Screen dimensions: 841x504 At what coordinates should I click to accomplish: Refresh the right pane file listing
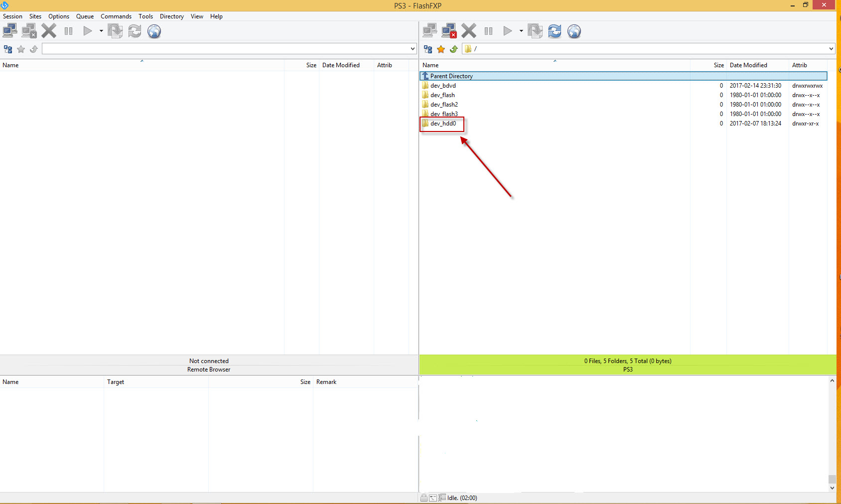(555, 31)
